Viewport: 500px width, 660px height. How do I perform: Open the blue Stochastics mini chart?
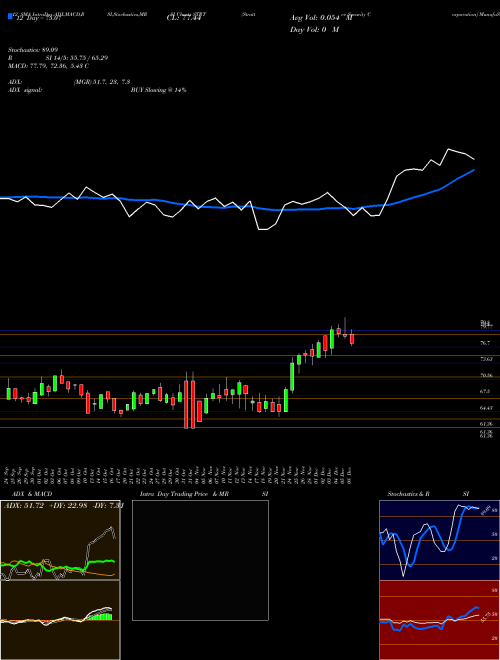(439, 540)
